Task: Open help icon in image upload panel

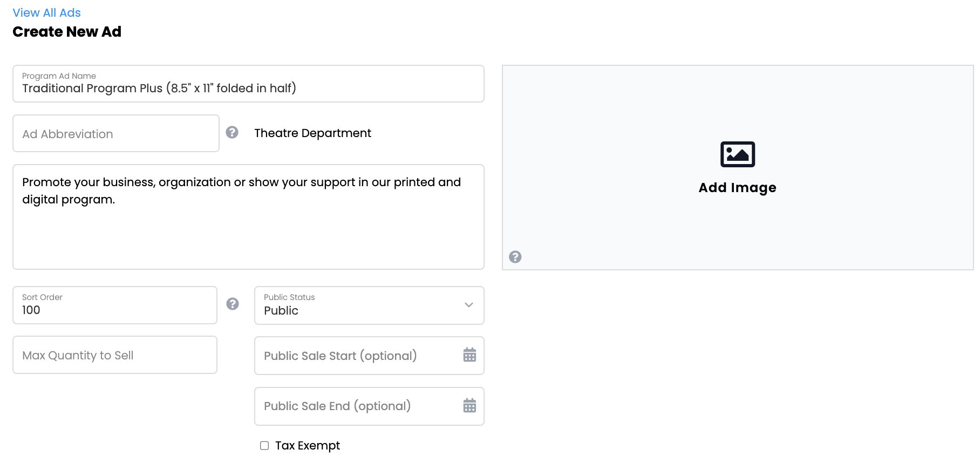Action: pos(515,257)
